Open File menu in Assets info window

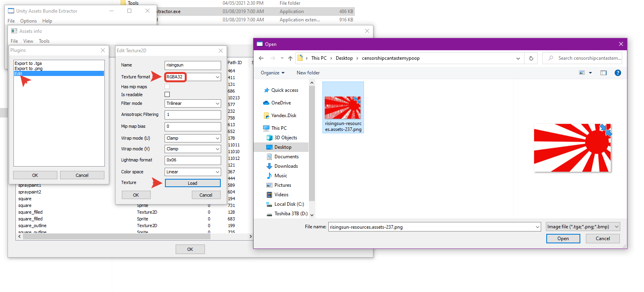point(14,41)
